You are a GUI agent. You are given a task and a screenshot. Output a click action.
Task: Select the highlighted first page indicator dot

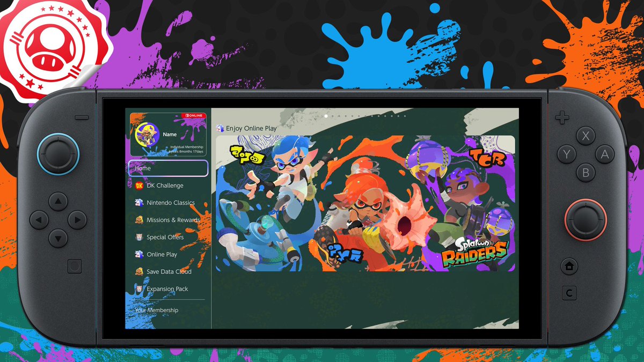[x=326, y=116]
